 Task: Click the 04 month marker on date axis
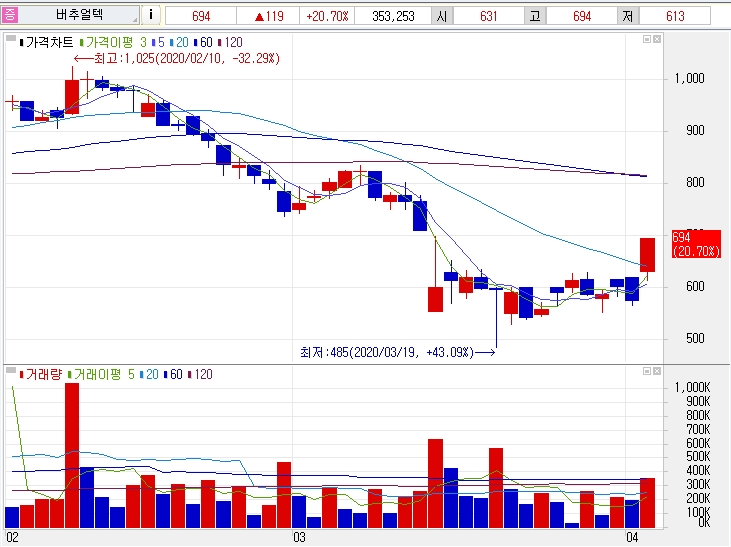[x=632, y=538]
